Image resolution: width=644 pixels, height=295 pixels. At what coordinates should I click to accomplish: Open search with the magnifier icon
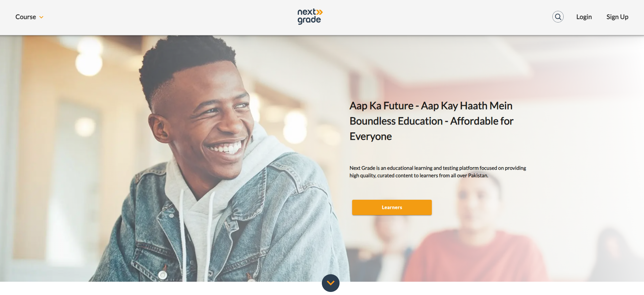(x=558, y=17)
